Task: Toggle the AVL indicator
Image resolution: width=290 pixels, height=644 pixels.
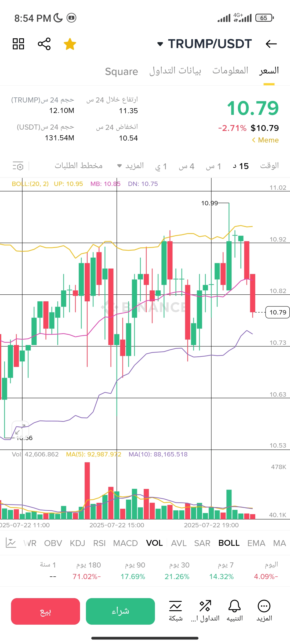Action: (x=179, y=543)
